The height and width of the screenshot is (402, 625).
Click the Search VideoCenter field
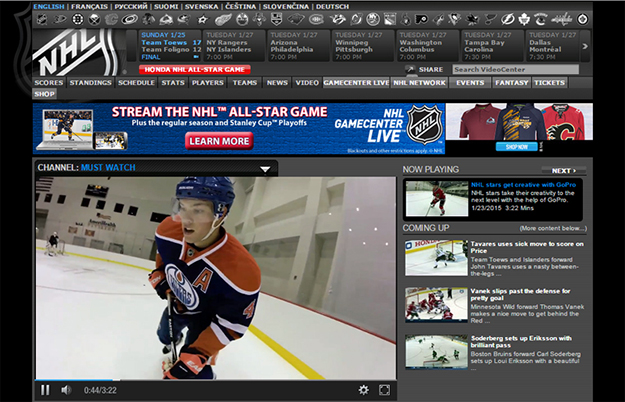514,70
